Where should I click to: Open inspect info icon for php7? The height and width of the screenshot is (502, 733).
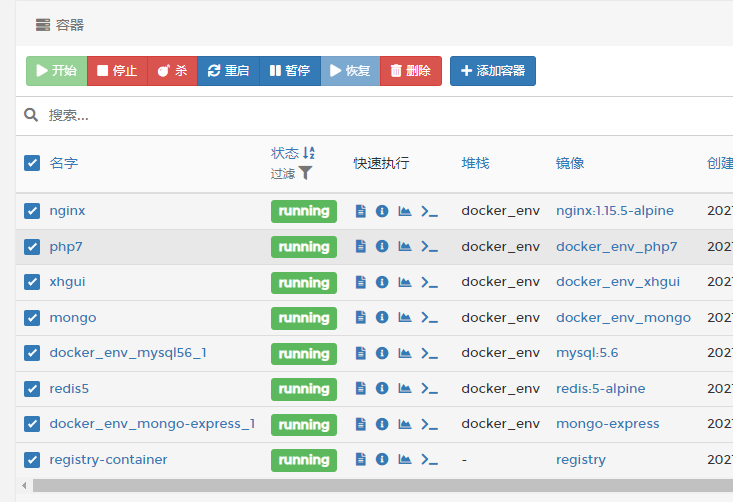pos(382,246)
